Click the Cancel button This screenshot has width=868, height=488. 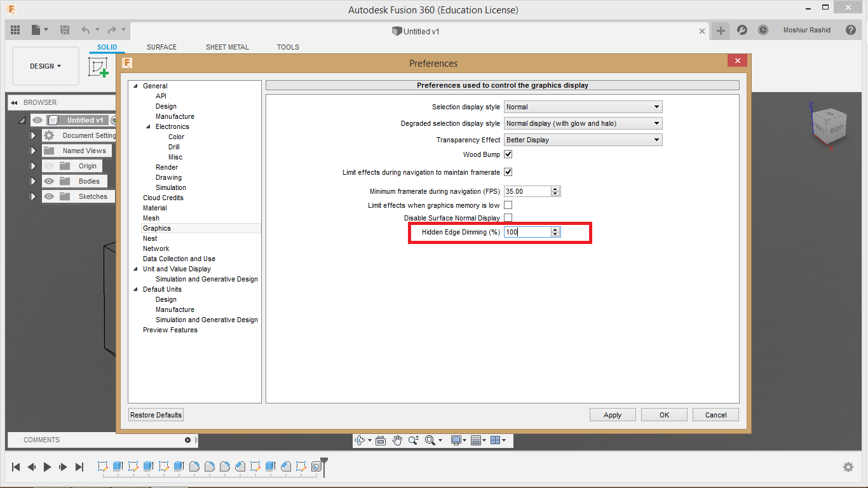point(716,415)
